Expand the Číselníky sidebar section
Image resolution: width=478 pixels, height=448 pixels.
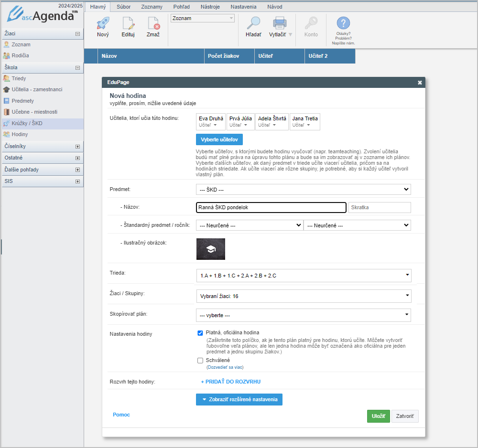point(78,147)
